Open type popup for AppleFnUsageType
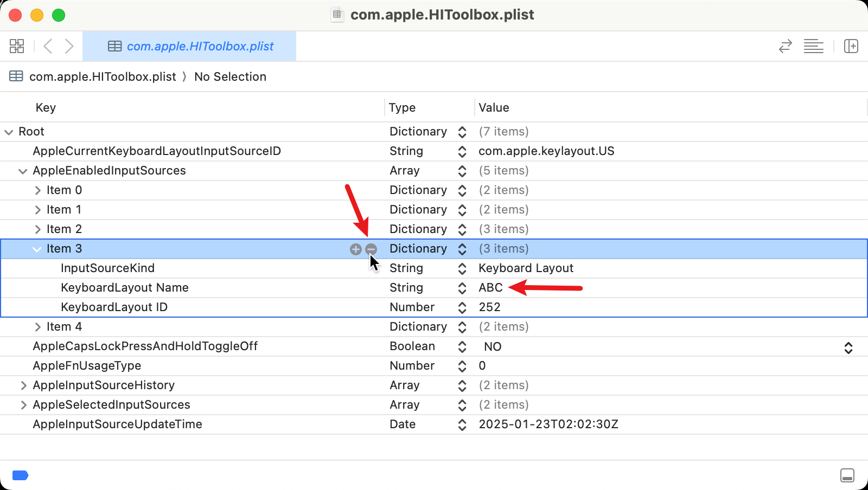 462,366
